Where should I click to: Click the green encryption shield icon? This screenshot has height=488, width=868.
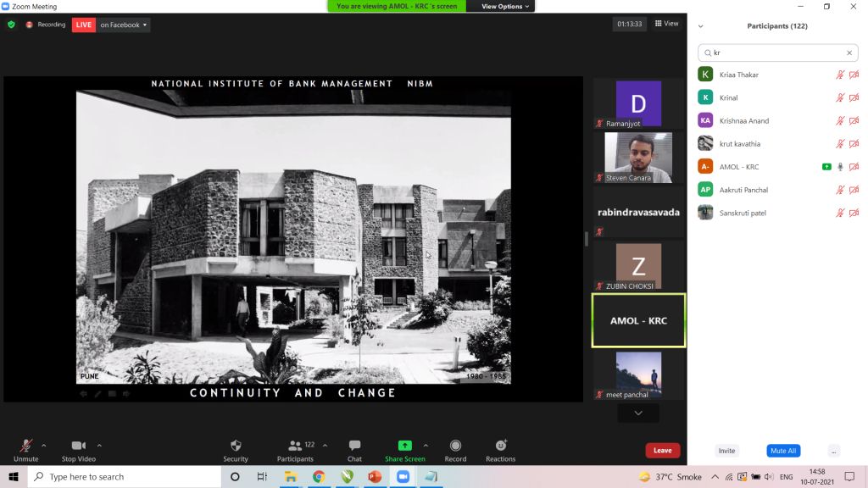point(11,25)
